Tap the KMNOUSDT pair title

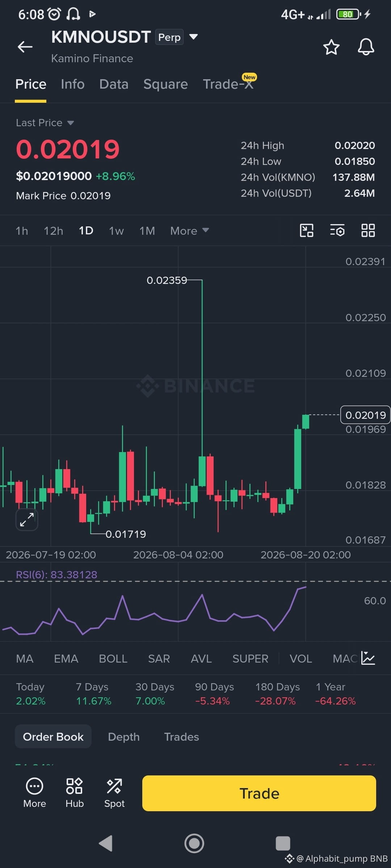[101, 37]
